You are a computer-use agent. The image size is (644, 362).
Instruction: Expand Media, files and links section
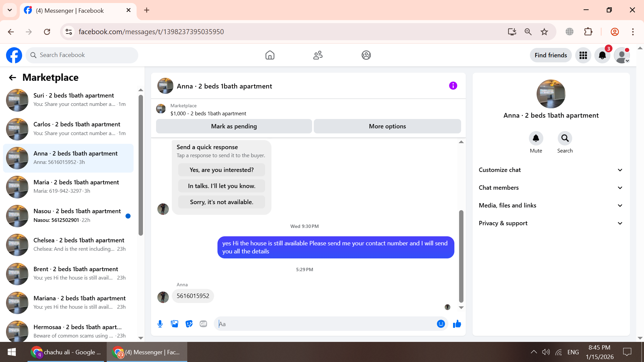coord(551,205)
